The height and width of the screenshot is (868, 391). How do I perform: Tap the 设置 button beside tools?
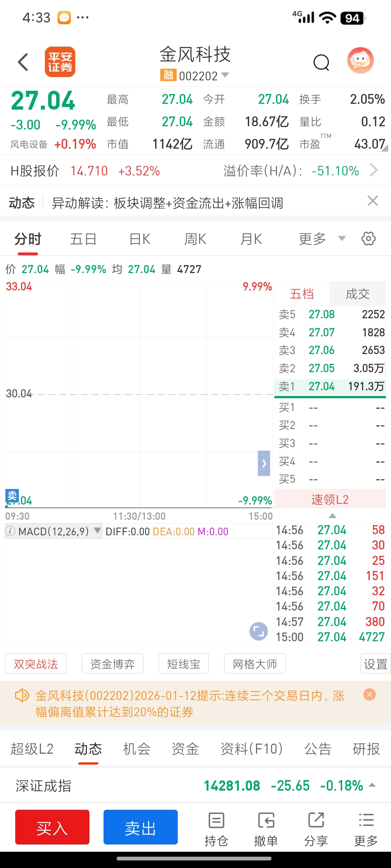375,664
